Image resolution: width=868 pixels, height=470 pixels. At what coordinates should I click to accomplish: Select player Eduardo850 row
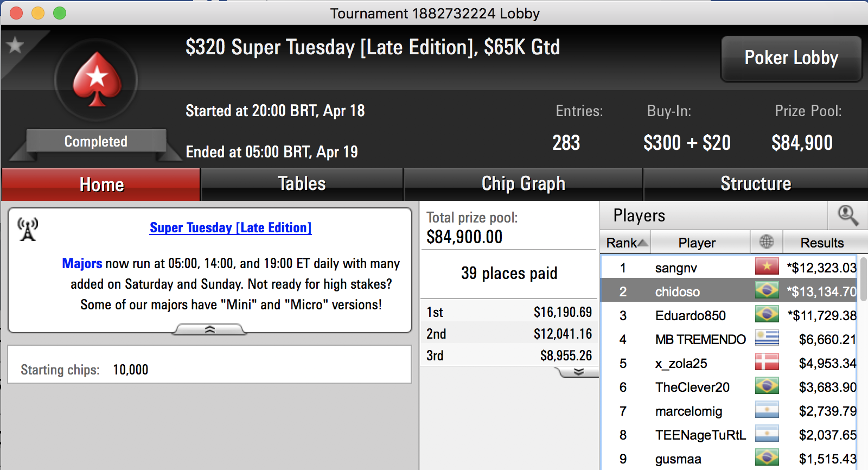729,315
